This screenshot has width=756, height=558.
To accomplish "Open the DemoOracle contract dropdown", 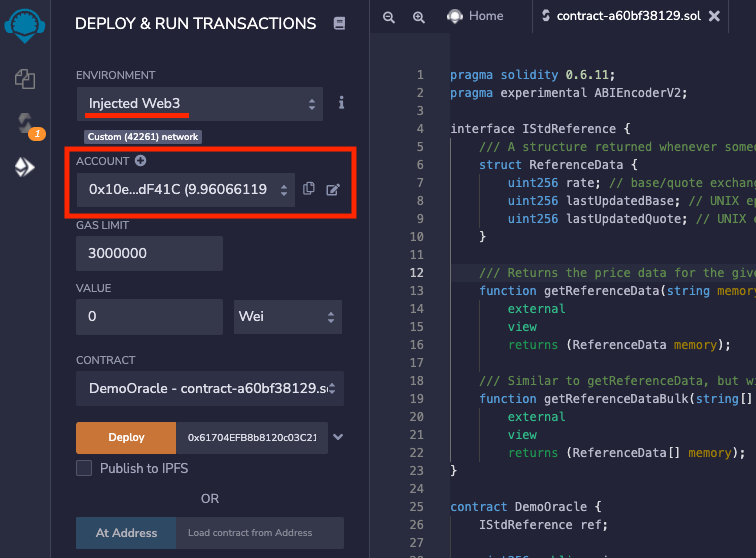I will click(x=209, y=387).
